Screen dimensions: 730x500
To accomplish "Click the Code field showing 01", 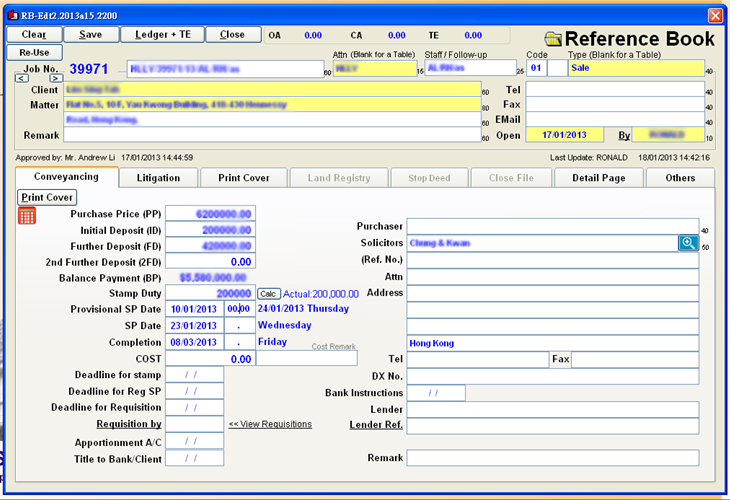I will click(536, 68).
